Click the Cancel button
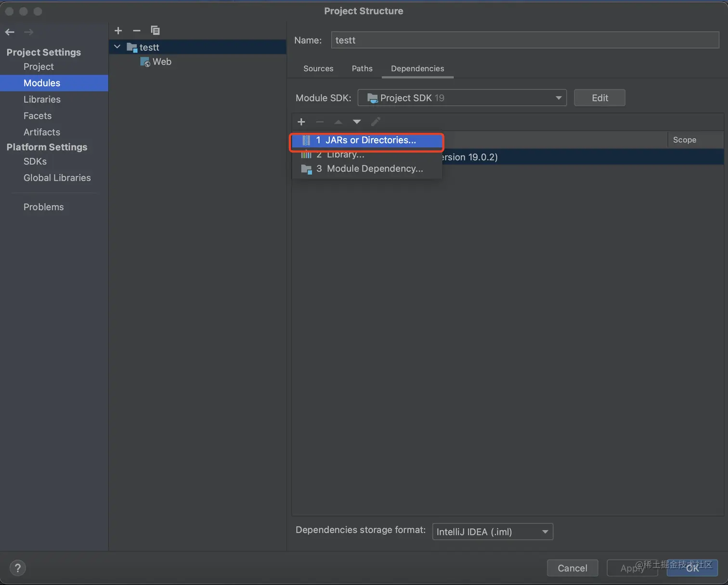728x585 pixels. 572,568
